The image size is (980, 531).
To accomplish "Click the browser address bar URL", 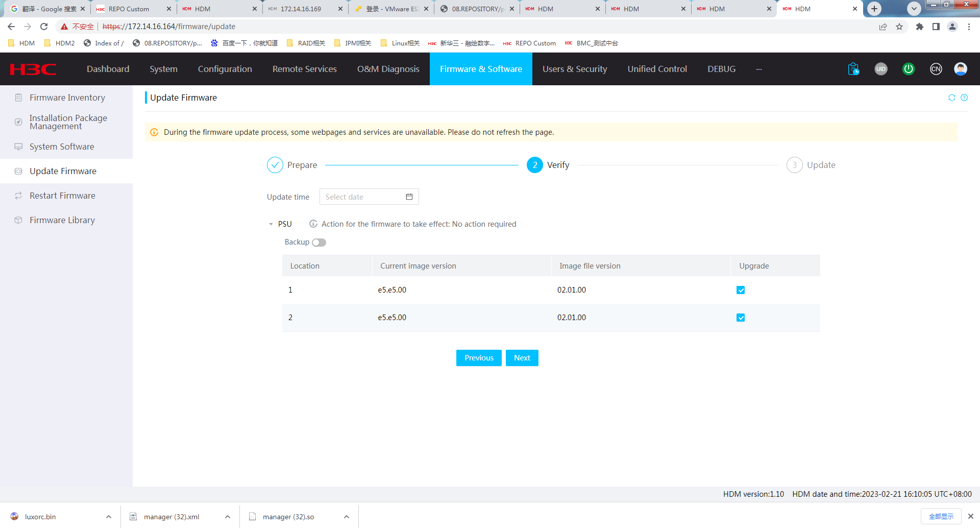I will click(169, 27).
